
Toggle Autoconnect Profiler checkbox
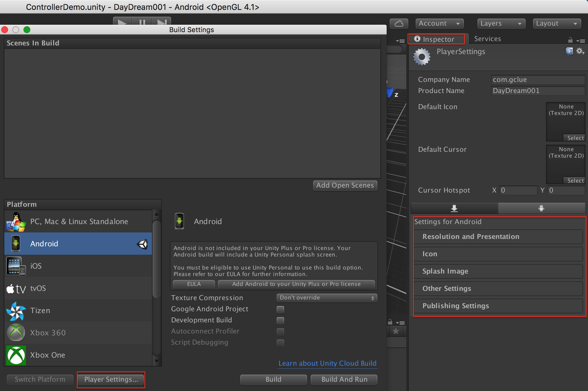tap(280, 332)
